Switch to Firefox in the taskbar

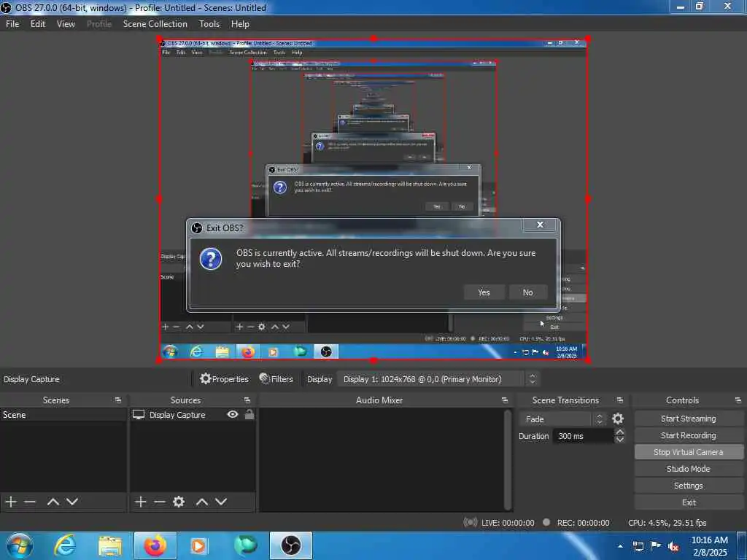[155, 545]
